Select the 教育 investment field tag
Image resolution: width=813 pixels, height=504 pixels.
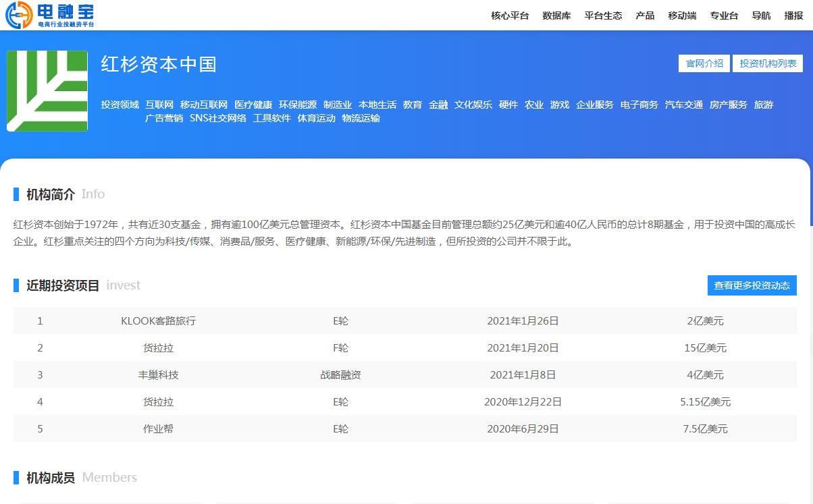pos(413,105)
